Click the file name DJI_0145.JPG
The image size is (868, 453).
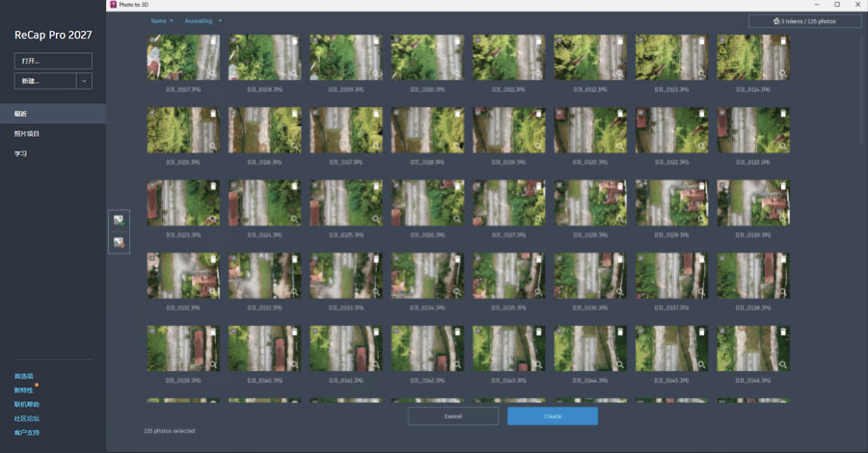(671, 381)
